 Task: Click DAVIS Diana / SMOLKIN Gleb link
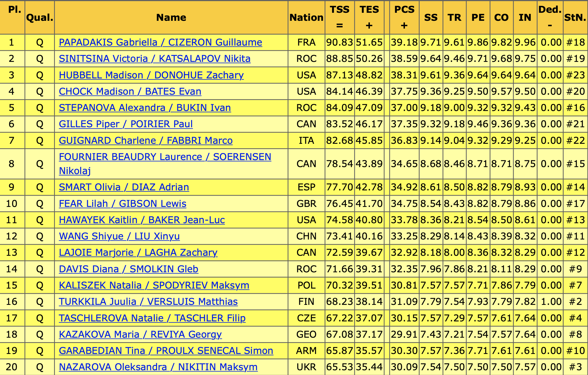coord(128,269)
